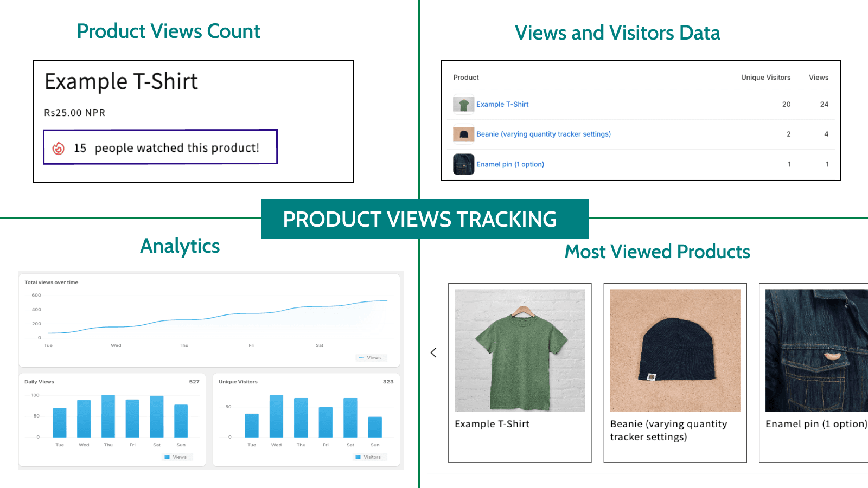Expand the Product column header
Screen dimensions: 868x488
tap(466, 77)
